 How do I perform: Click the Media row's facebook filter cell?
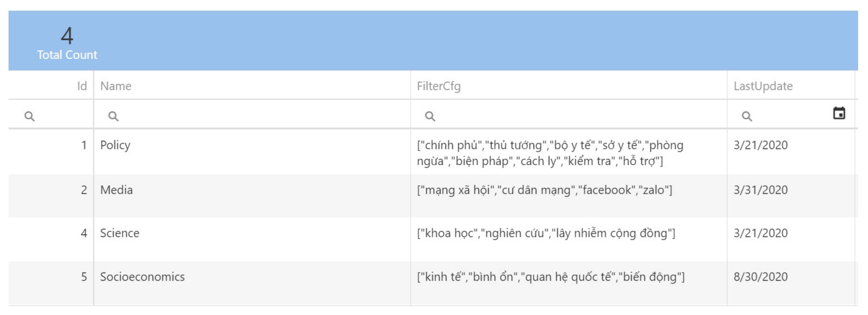pos(569,196)
